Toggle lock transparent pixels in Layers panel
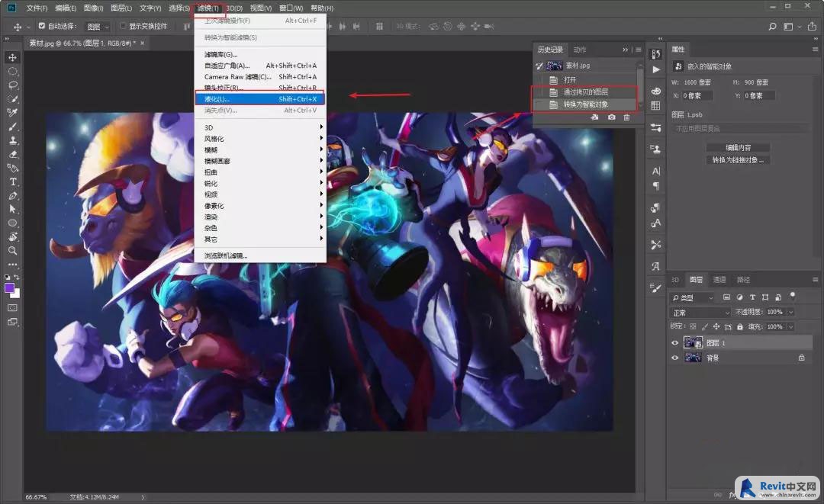Screen dimensions: 824x504 (693, 326)
